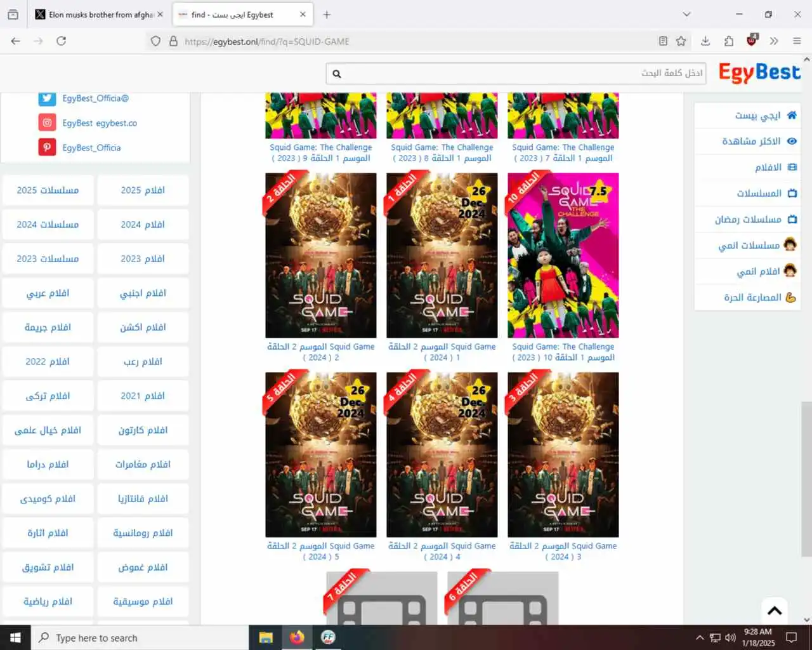Screen dimensions: 812x650
Task: Click the Twitter icon for EgyBest_Officia@
Action: (47, 98)
